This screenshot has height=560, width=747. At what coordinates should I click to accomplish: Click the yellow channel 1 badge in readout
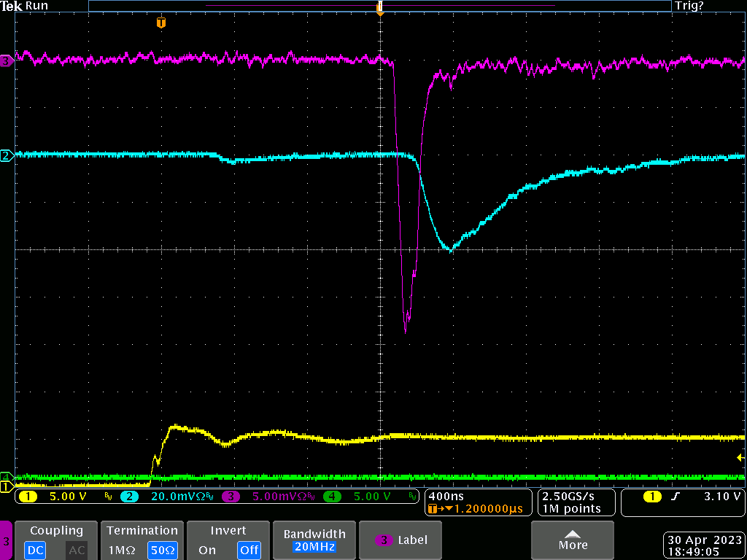click(28, 497)
